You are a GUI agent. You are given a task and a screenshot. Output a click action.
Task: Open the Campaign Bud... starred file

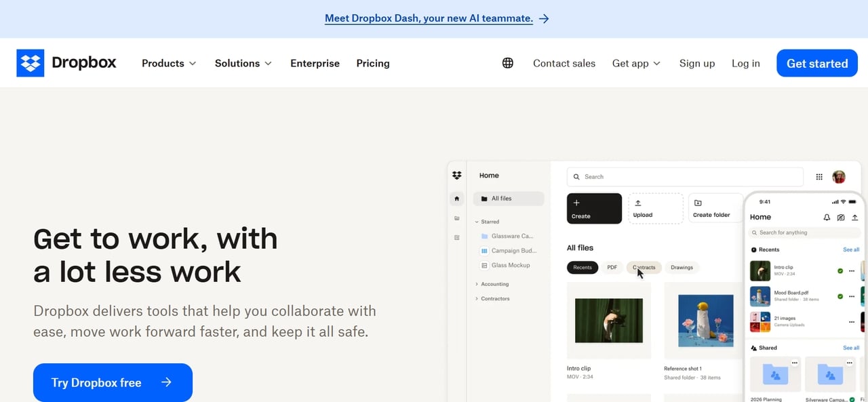[x=507, y=251]
